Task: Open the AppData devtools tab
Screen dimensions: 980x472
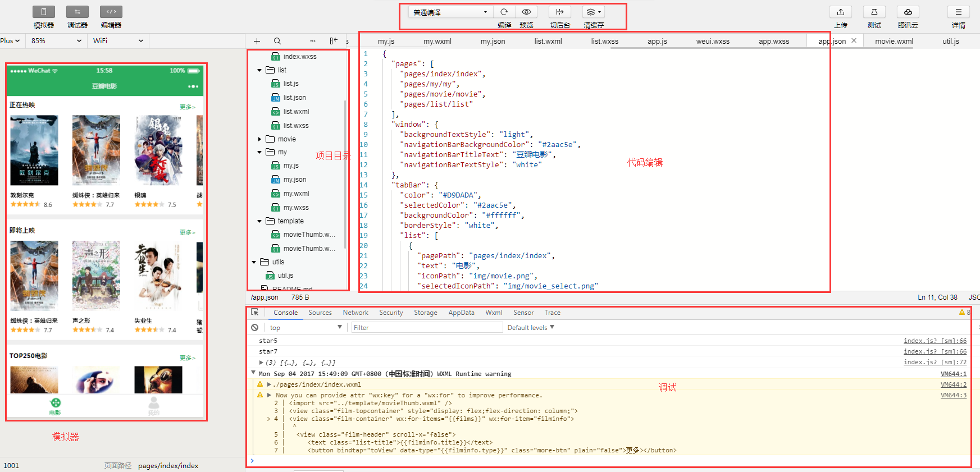Action: pos(461,313)
